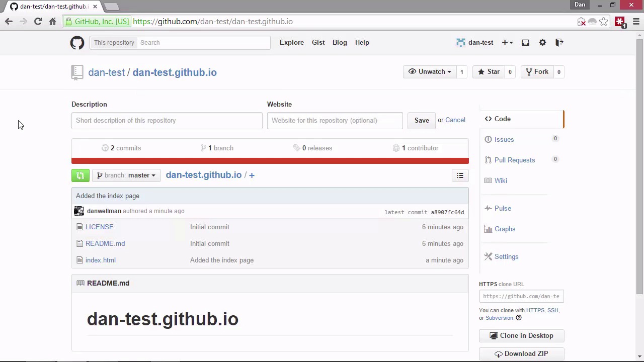Click the Website input field
Screen dimensions: 644x362
335,121
